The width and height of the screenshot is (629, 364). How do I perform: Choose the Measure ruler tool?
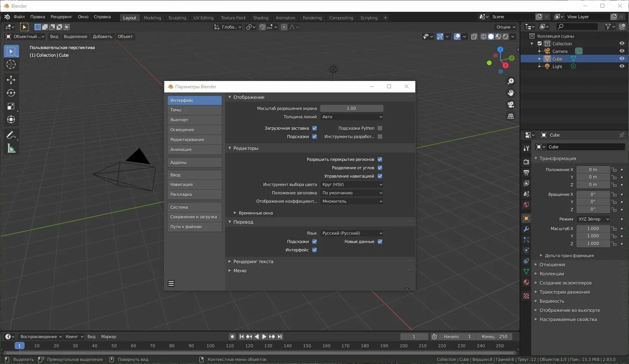click(x=11, y=149)
